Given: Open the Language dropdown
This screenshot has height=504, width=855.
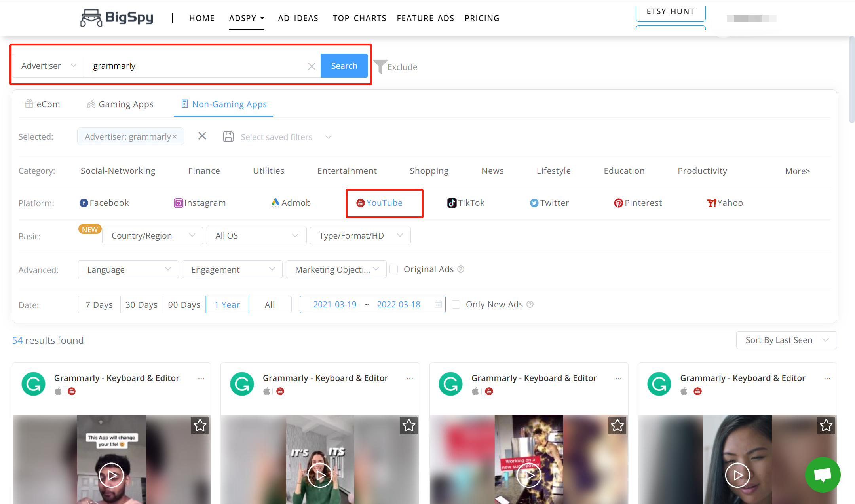Looking at the screenshot, I should coord(128,269).
